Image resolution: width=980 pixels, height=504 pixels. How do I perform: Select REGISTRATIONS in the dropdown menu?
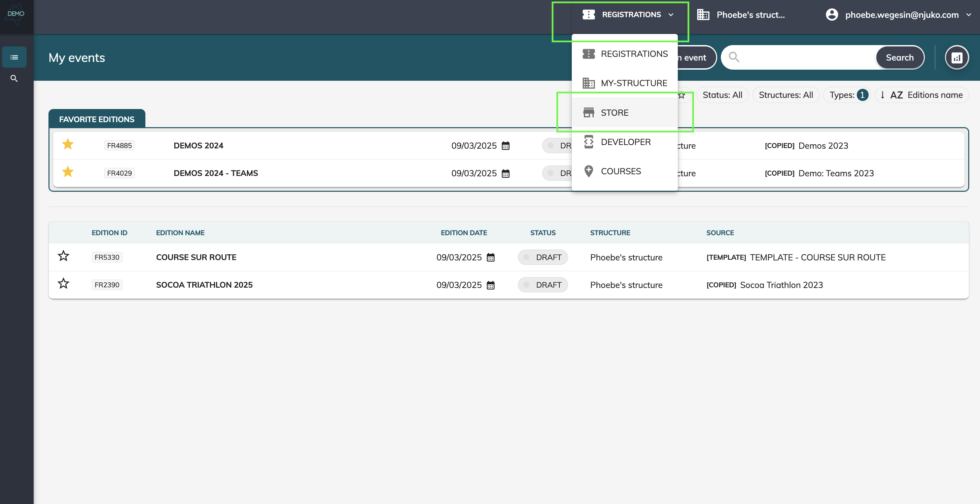pos(625,54)
